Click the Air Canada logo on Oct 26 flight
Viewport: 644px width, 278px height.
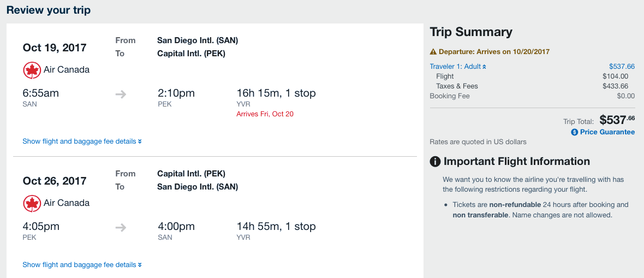point(32,203)
